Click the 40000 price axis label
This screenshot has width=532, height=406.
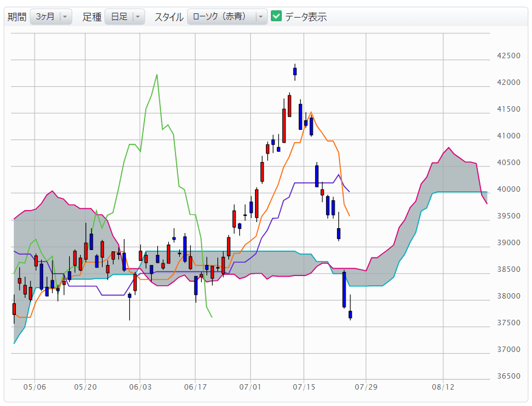[508, 189]
